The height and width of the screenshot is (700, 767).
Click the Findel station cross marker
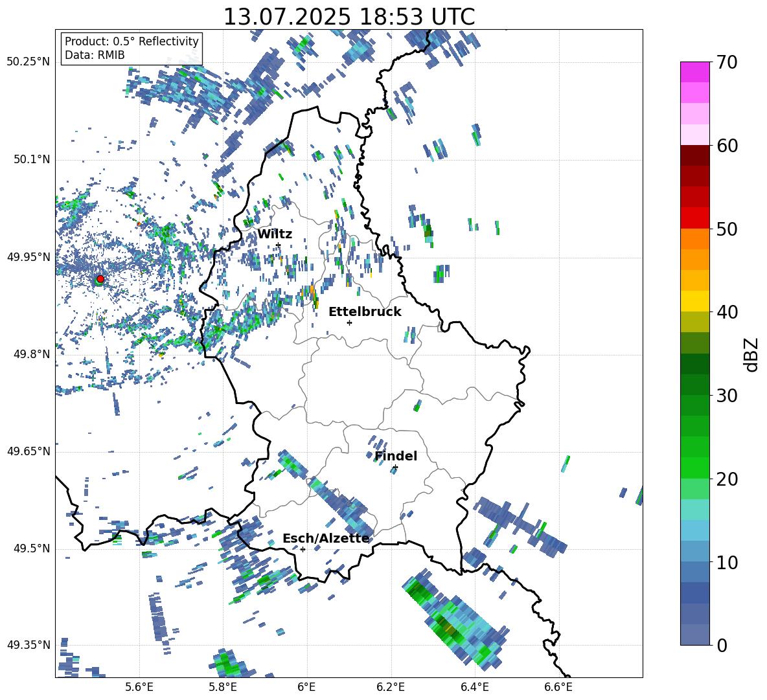395,468
